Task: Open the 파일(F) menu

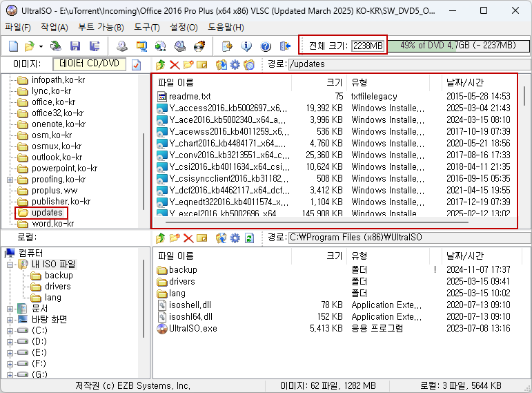Action: pyautogui.click(x=18, y=27)
